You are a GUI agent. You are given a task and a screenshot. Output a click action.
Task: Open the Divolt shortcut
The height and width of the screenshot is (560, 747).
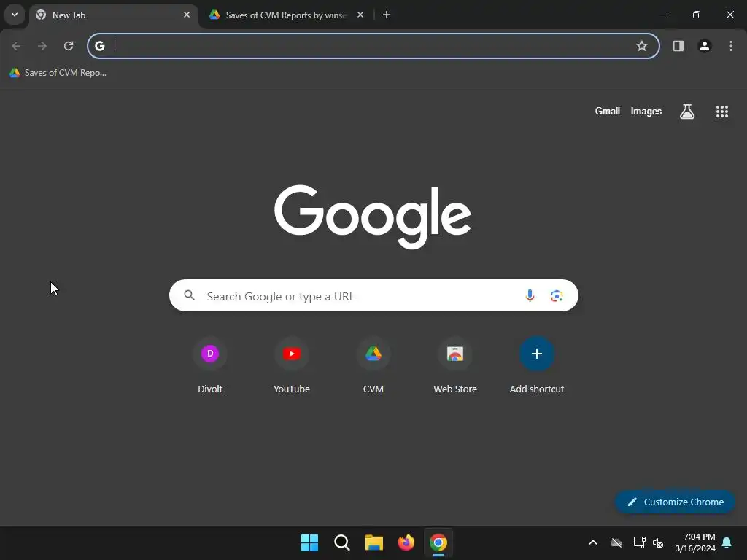coord(210,365)
